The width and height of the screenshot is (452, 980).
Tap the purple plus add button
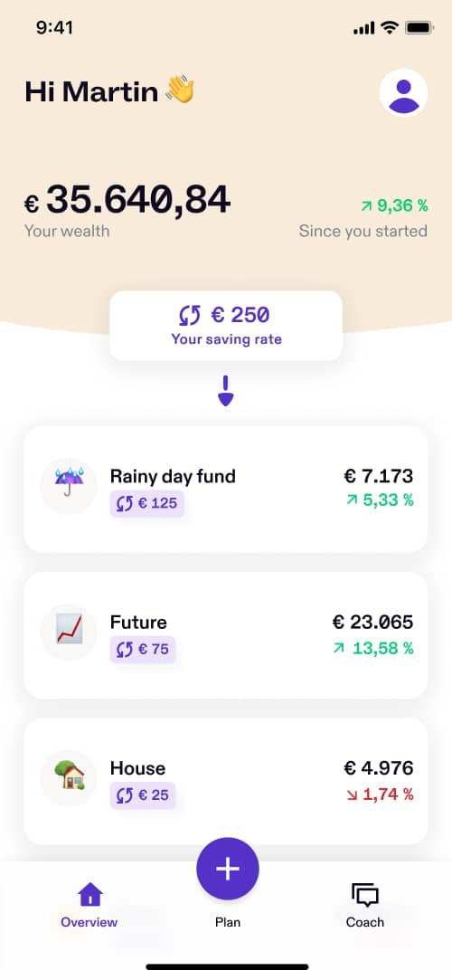(x=227, y=868)
